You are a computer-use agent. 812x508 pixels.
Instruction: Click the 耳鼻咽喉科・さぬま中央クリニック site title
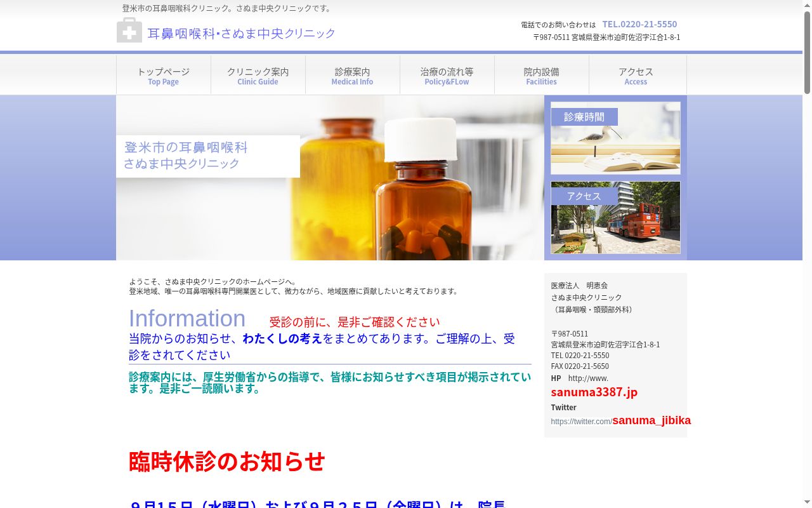(x=242, y=33)
